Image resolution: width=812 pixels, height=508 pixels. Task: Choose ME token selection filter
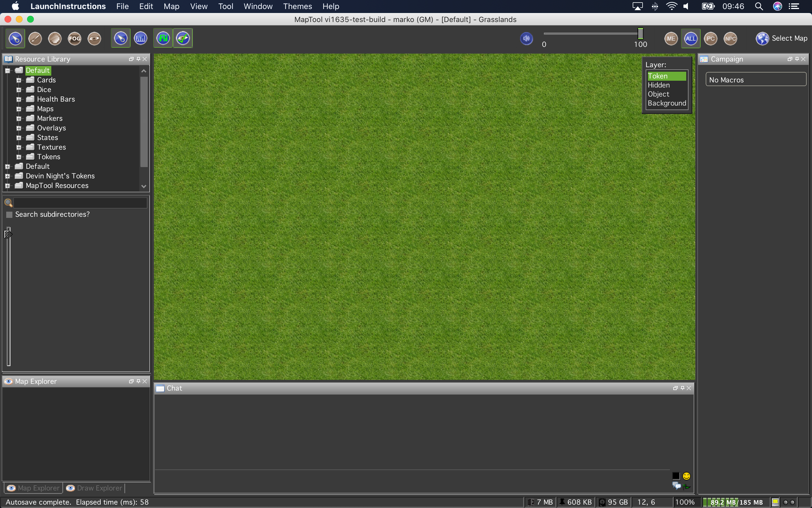(671, 38)
